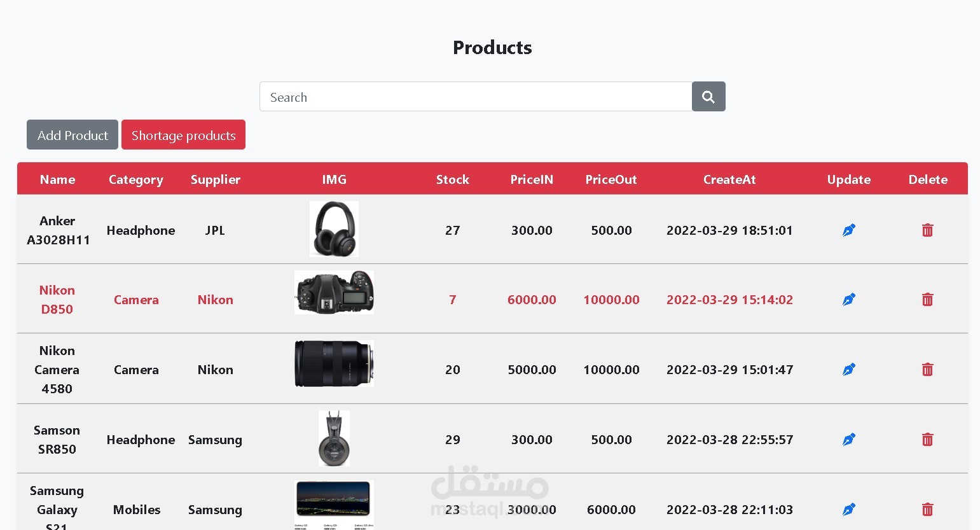Image resolution: width=980 pixels, height=530 pixels.
Task: Delete the Samsung Galaxy S21 product
Action: (x=928, y=509)
